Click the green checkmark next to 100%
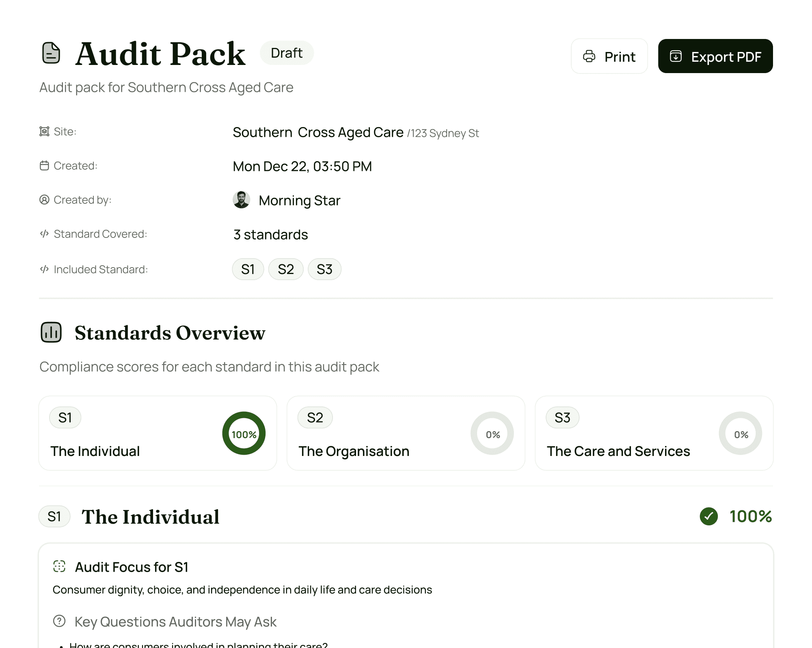The width and height of the screenshot is (812, 648). click(708, 516)
